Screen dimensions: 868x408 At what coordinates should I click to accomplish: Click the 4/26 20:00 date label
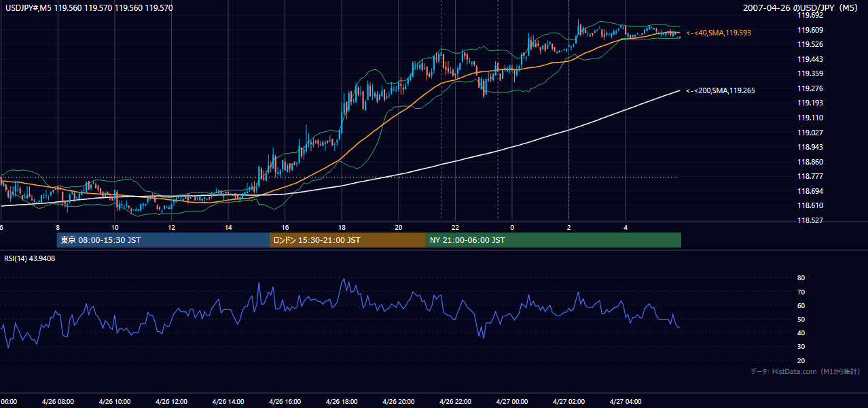point(398,402)
